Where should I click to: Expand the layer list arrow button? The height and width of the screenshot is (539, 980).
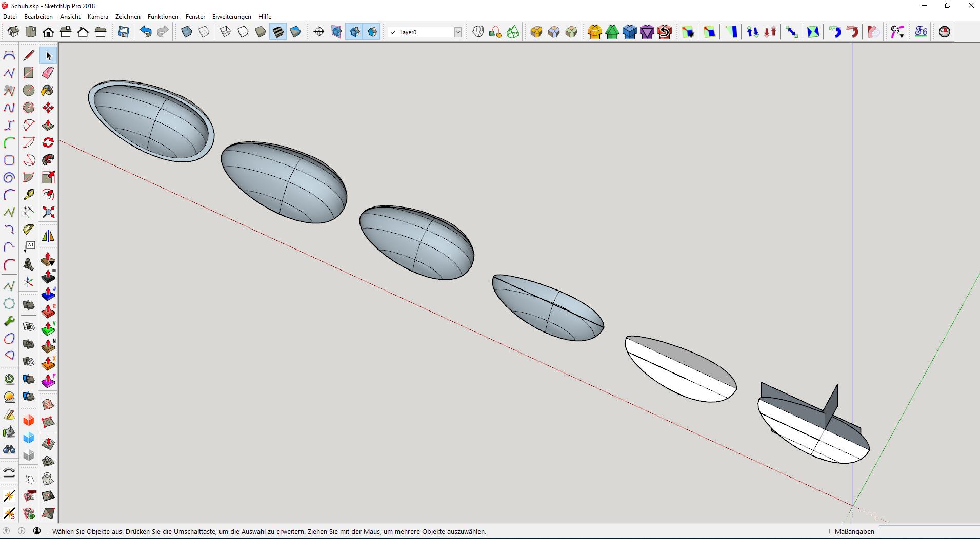pyautogui.click(x=458, y=32)
